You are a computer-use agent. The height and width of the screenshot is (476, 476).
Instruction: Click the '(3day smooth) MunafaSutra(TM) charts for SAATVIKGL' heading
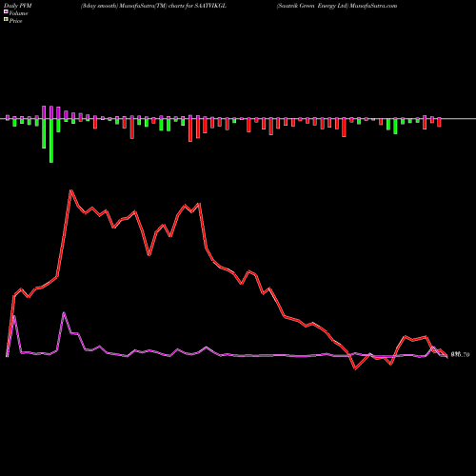click(x=153, y=6)
